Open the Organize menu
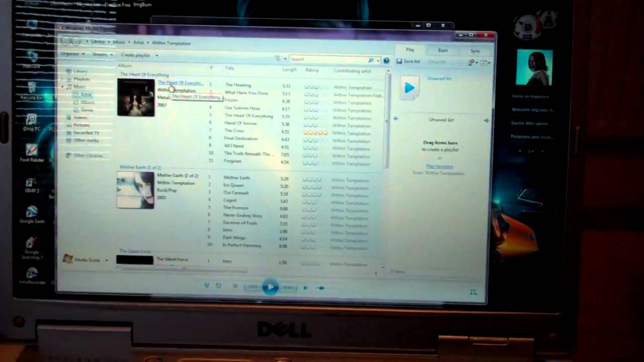 (71, 54)
